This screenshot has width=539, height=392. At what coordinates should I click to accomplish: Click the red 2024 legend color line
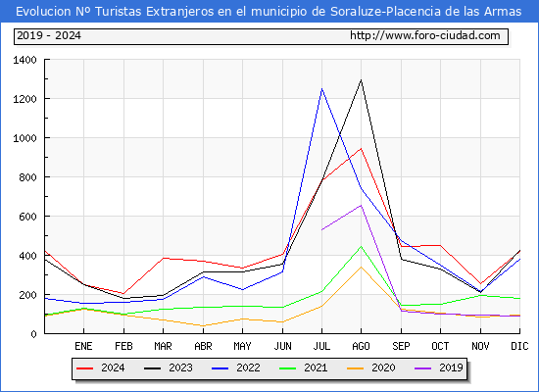coord(84,368)
